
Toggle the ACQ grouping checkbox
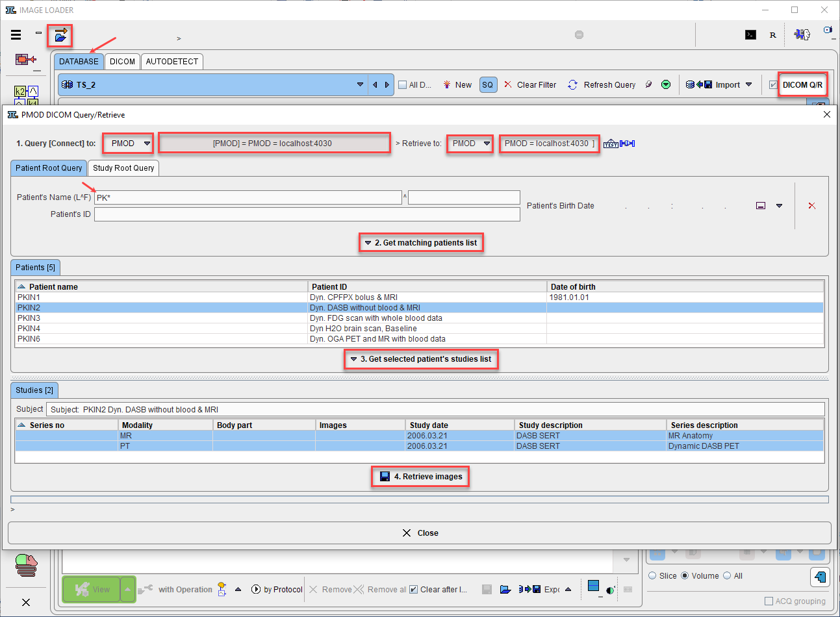point(769,601)
